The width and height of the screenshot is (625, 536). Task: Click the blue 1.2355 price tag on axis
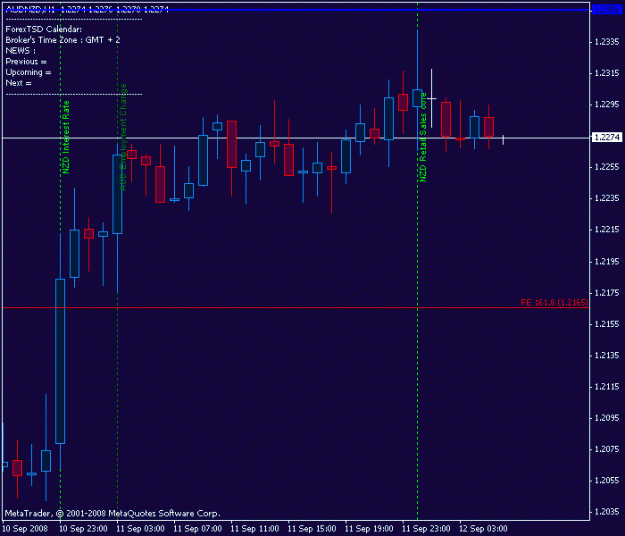coord(607,10)
